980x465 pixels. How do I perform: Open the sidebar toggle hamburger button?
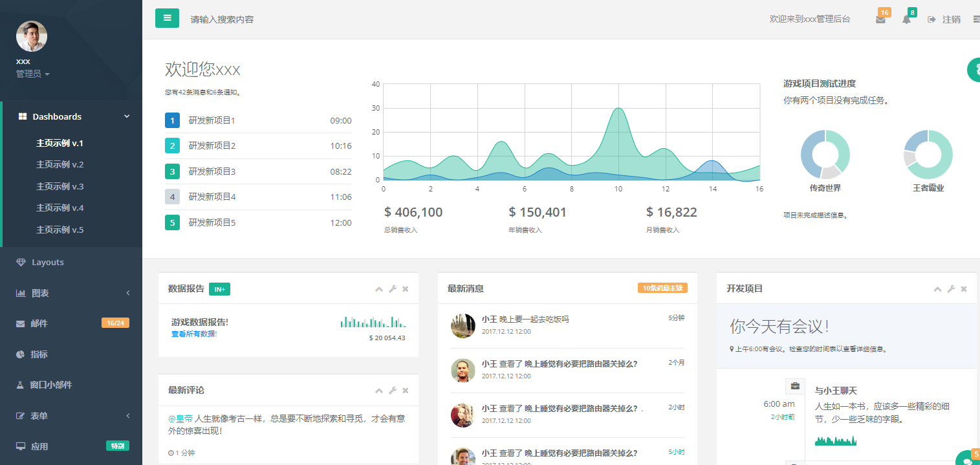pyautogui.click(x=167, y=18)
